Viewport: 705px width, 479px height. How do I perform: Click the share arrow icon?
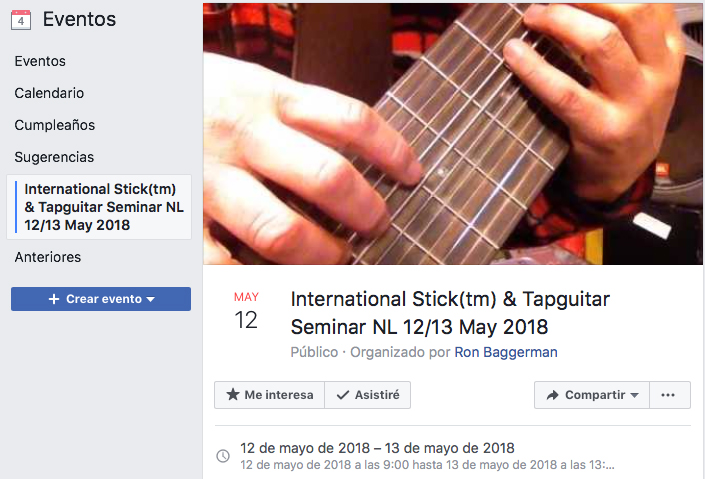coord(552,395)
